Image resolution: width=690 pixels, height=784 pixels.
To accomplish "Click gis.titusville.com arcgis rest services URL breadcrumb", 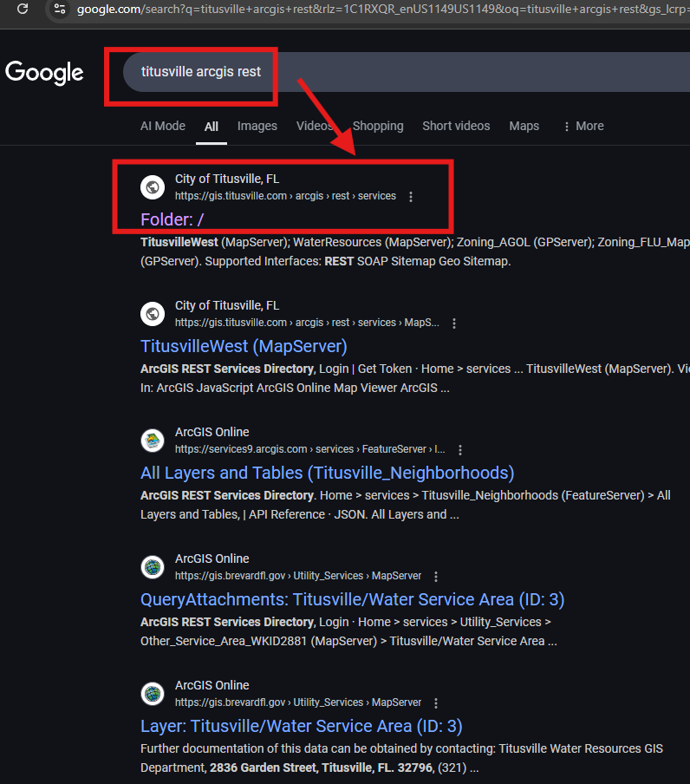I will [285, 196].
